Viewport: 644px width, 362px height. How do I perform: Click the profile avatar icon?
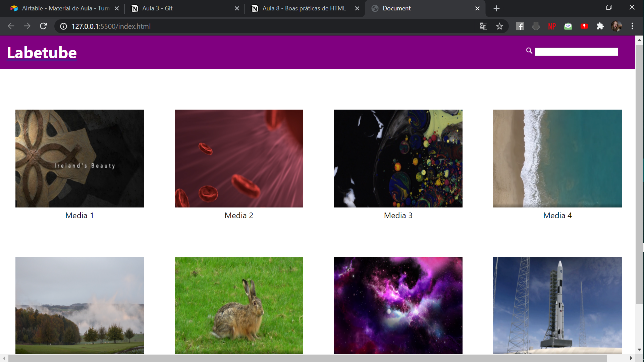[616, 26]
